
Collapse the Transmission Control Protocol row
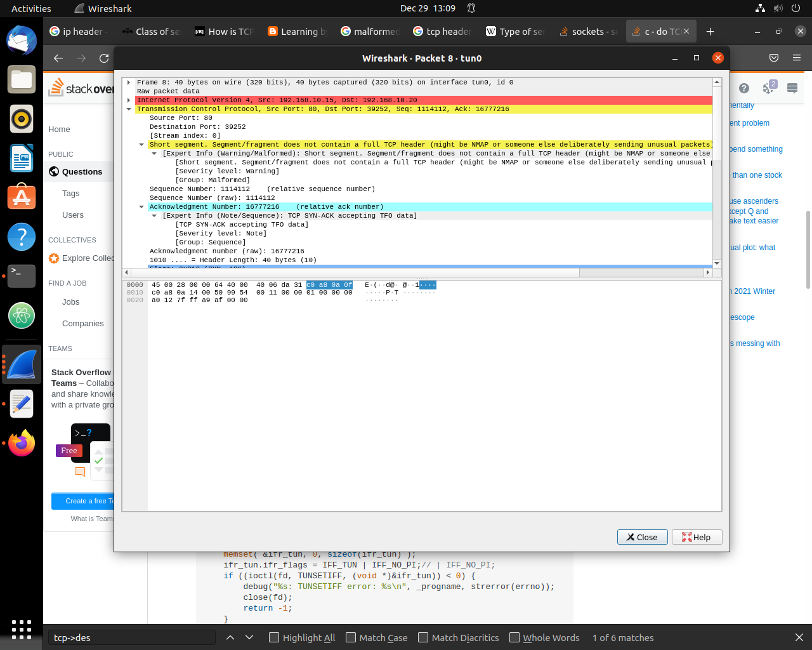[x=129, y=109]
